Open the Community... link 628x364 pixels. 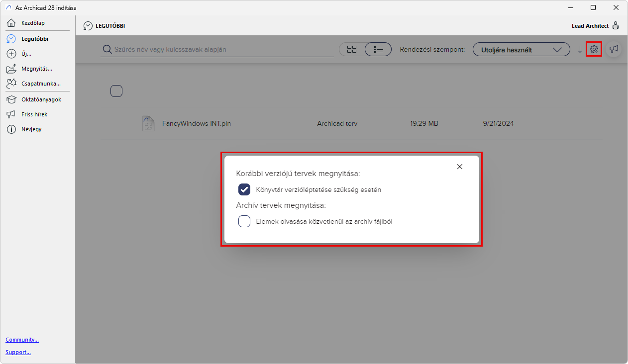pos(22,340)
